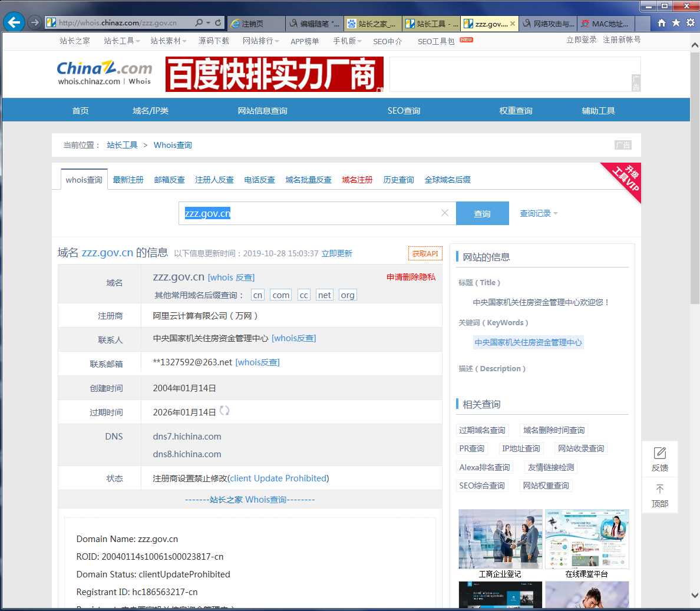700x611 pixels.
Task: Select the 邮箱反查 tab
Action: click(x=169, y=180)
